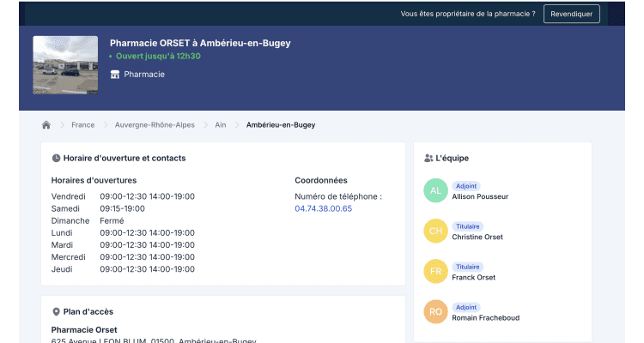Open the France breadcrumb link
This screenshot has width=644, height=343.
[83, 124]
